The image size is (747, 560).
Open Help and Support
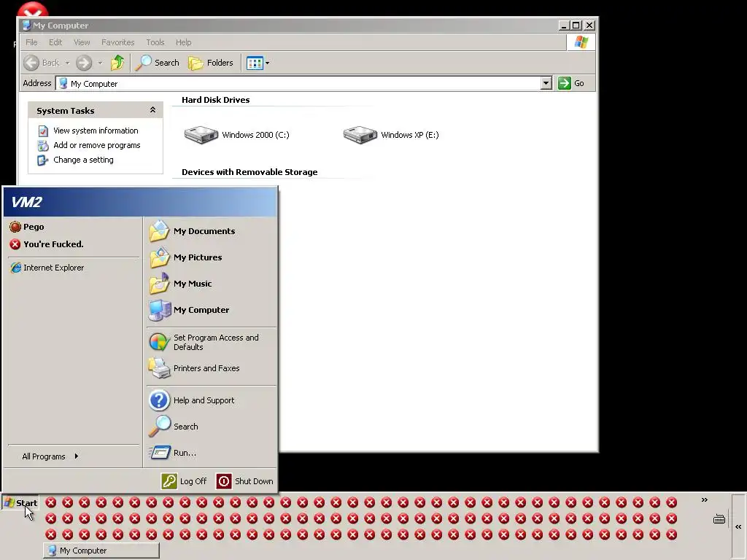pos(212,400)
